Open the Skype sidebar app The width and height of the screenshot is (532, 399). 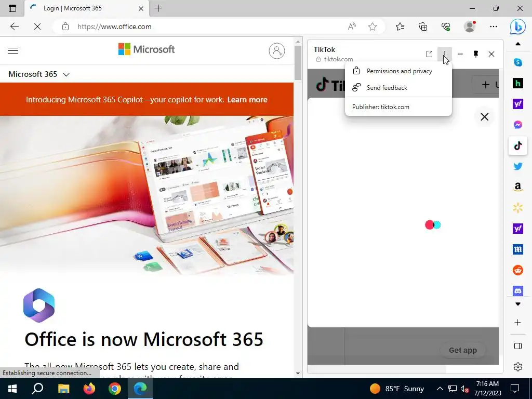point(518,62)
